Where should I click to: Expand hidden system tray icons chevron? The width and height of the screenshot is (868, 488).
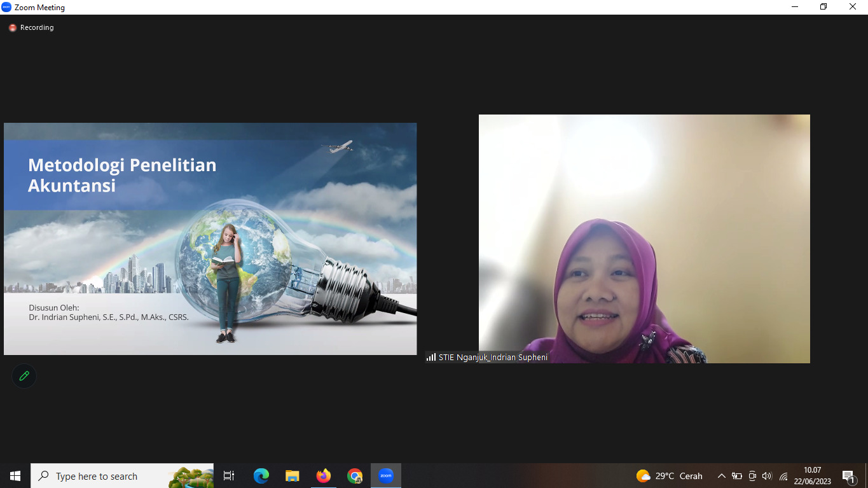tap(721, 476)
